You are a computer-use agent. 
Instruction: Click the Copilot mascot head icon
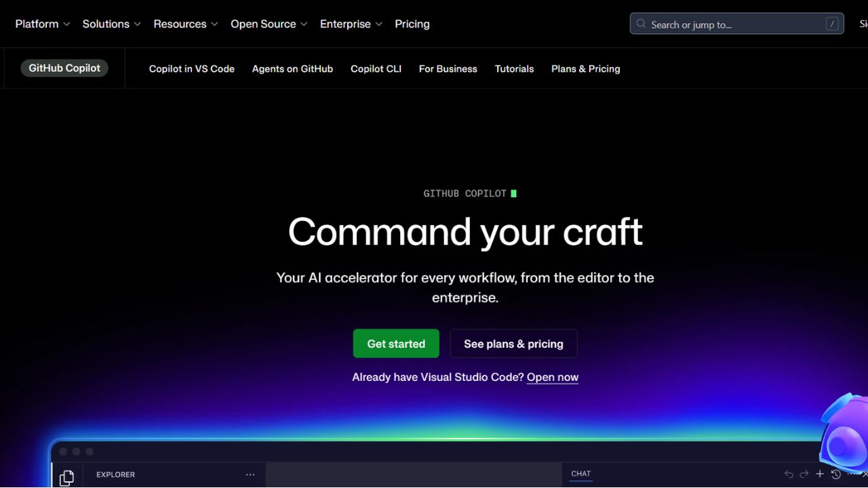pos(844,434)
